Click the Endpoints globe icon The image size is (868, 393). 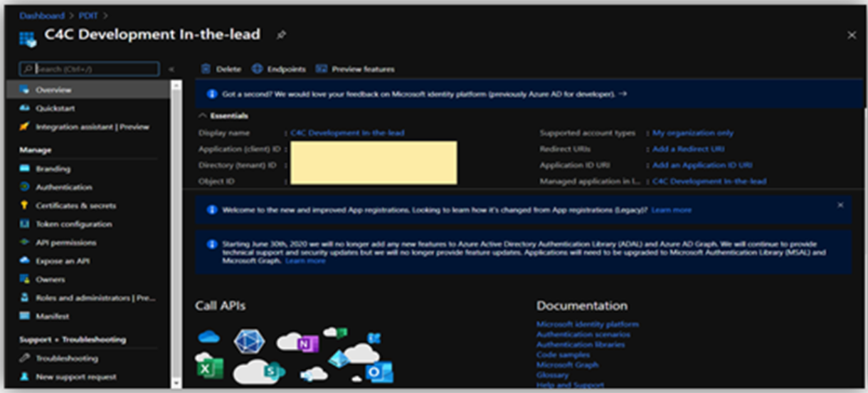tap(258, 69)
